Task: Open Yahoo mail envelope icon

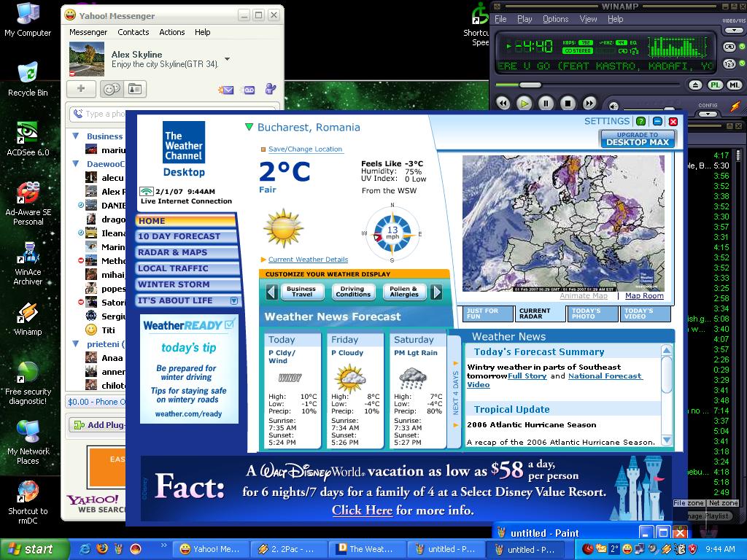Action: (226, 90)
